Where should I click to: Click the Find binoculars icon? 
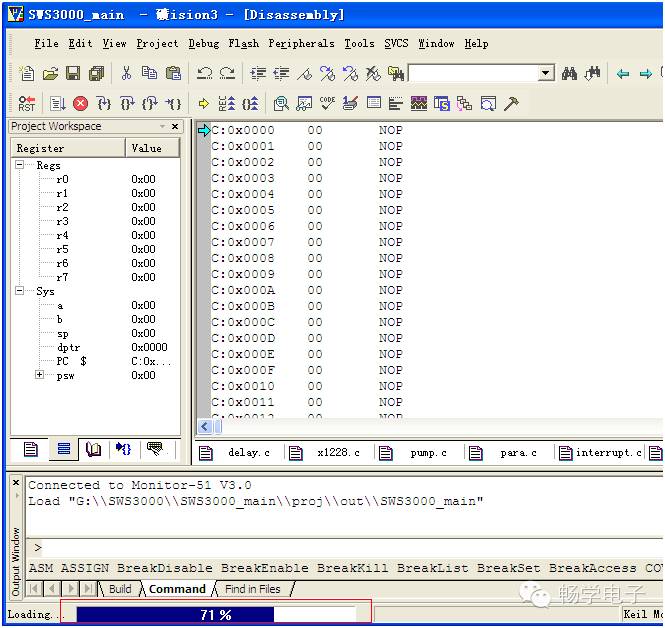(569, 74)
